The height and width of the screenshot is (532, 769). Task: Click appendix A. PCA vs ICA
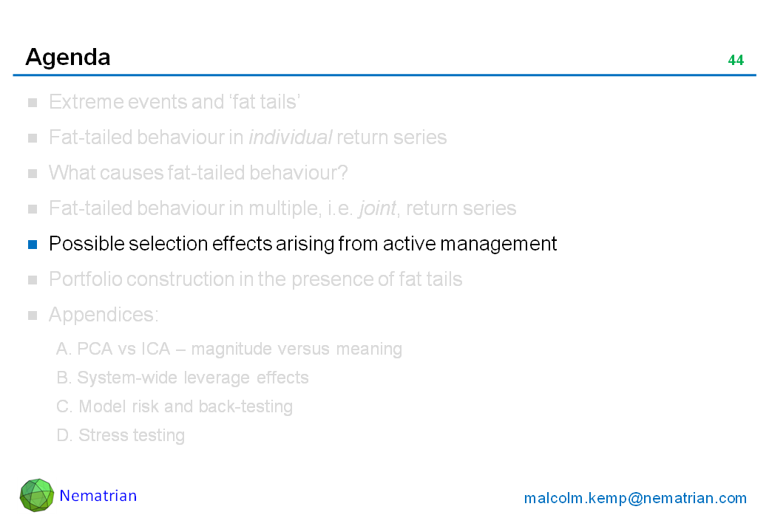229,349
